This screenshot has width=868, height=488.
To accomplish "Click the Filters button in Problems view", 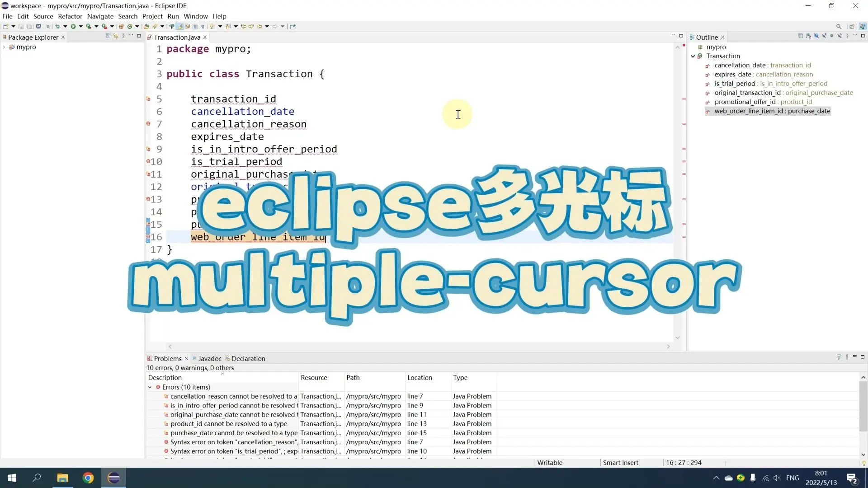I will [839, 357].
